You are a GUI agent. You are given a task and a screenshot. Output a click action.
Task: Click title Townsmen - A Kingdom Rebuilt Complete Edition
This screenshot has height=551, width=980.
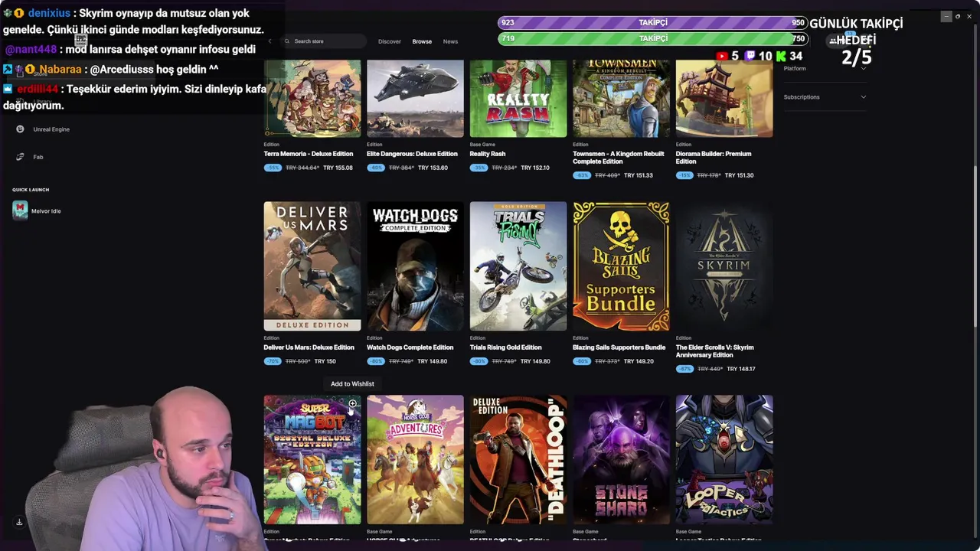619,158
